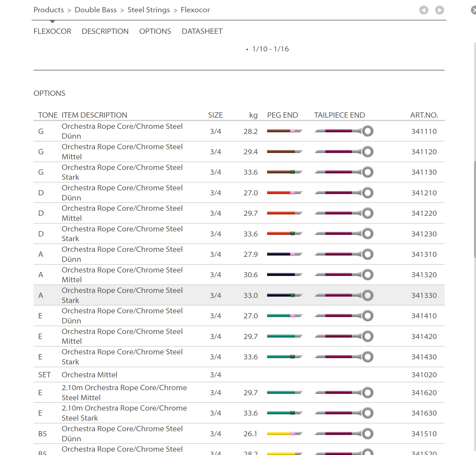Switch to the FLEXOCOR tab
The height and width of the screenshot is (455, 476).
[x=52, y=31]
